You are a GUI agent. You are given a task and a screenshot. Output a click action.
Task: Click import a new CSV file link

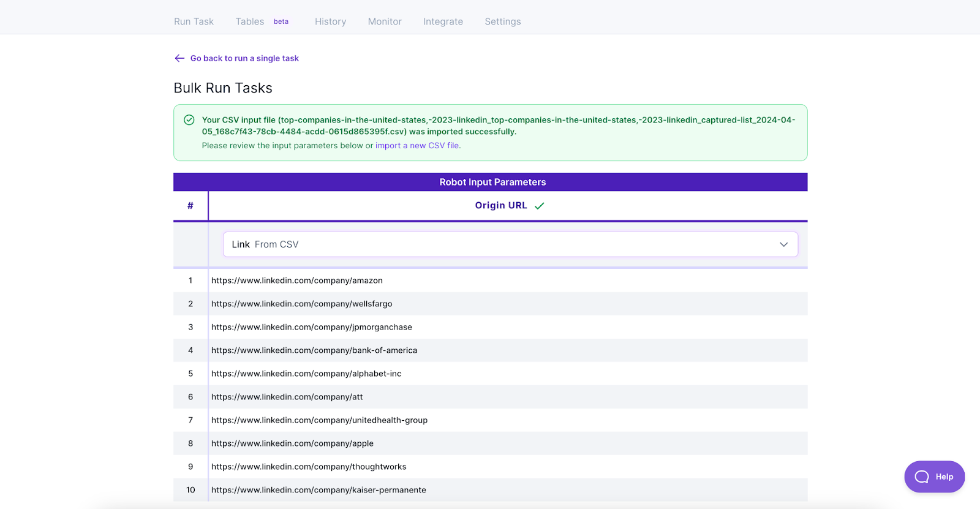(417, 146)
